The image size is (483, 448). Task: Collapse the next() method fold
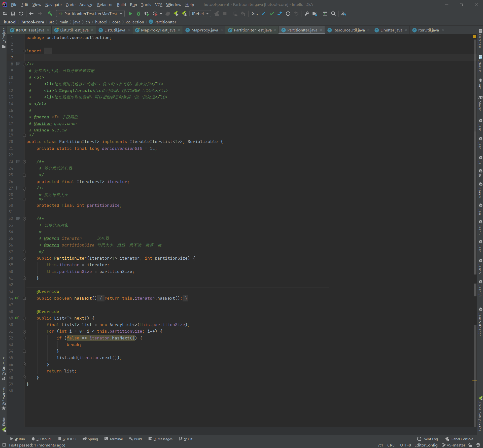[x=24, y=318]
